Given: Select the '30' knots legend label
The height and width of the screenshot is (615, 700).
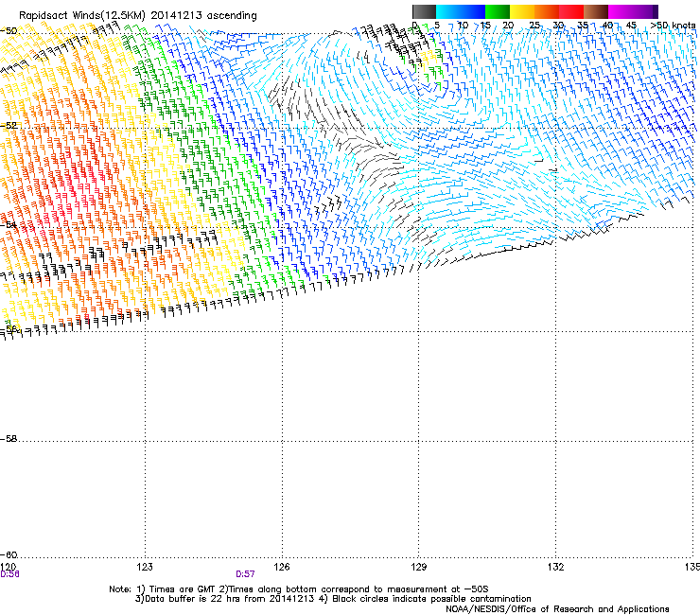Looking at the screenshot, I should [558, 26].
